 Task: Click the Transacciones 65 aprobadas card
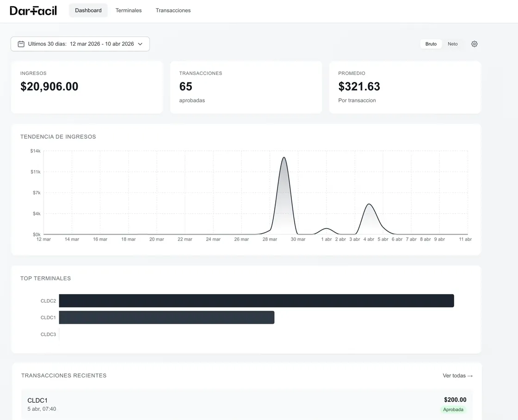point(246,87)
